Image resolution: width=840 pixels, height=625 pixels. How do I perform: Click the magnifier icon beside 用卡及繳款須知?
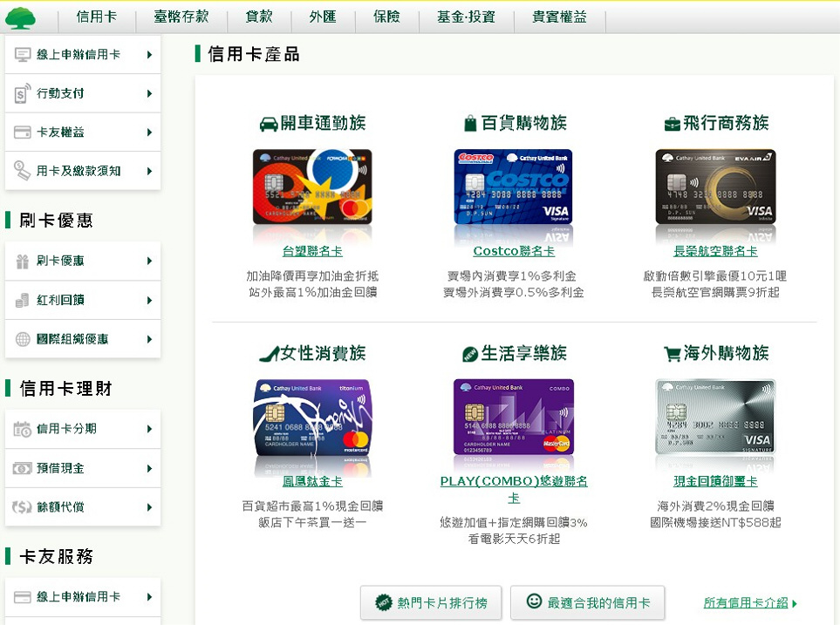point(22,171)
